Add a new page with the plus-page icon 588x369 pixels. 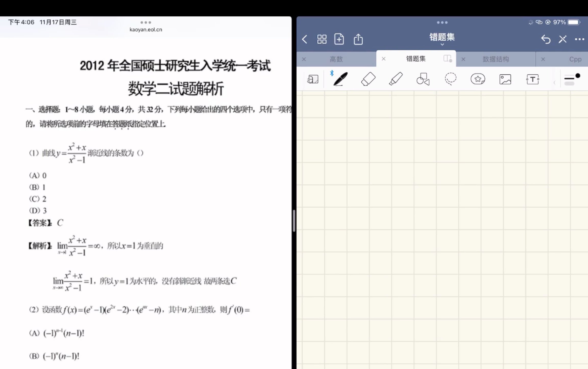tap(339, 39)
